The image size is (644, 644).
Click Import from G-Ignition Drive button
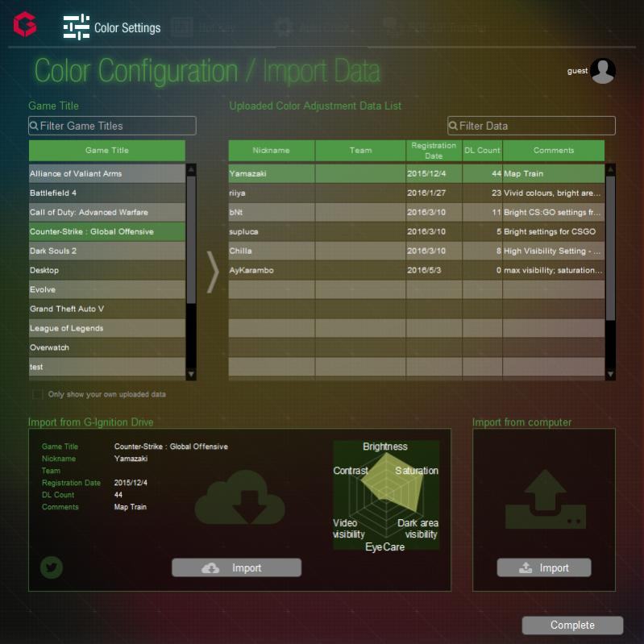237,567
